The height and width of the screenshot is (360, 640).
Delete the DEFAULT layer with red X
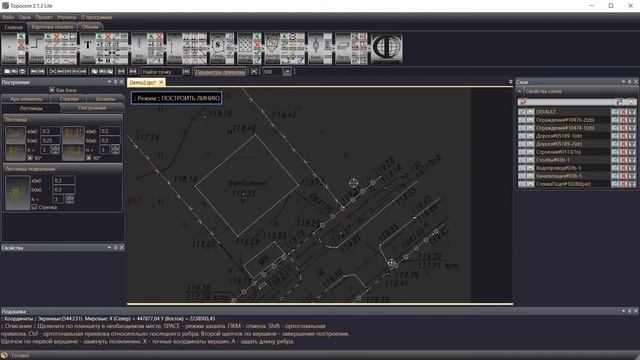623,111
